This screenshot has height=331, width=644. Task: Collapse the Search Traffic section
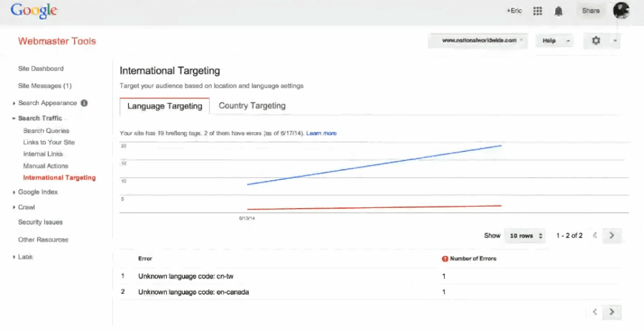click(x=40, y=118)
